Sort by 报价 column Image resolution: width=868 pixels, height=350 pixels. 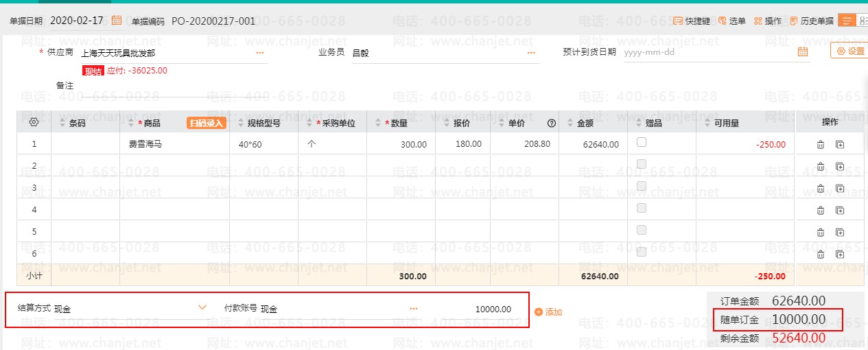tap(445, 124)
